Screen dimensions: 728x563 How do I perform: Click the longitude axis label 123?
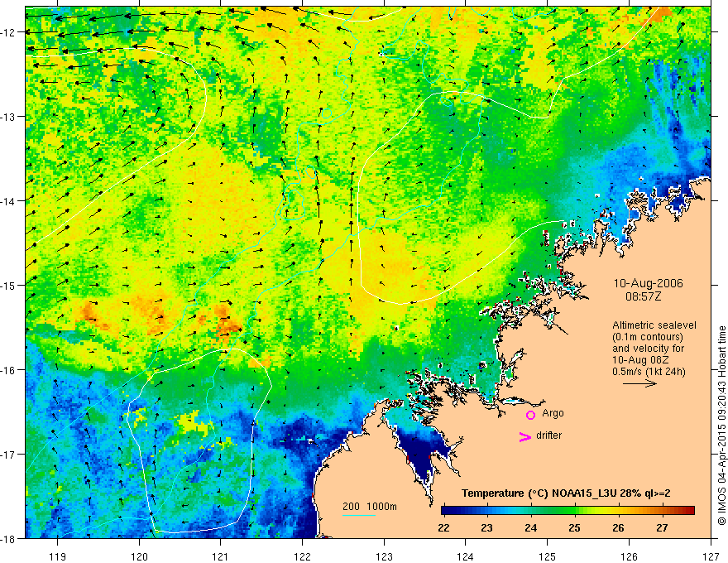(x=384, y=556)
